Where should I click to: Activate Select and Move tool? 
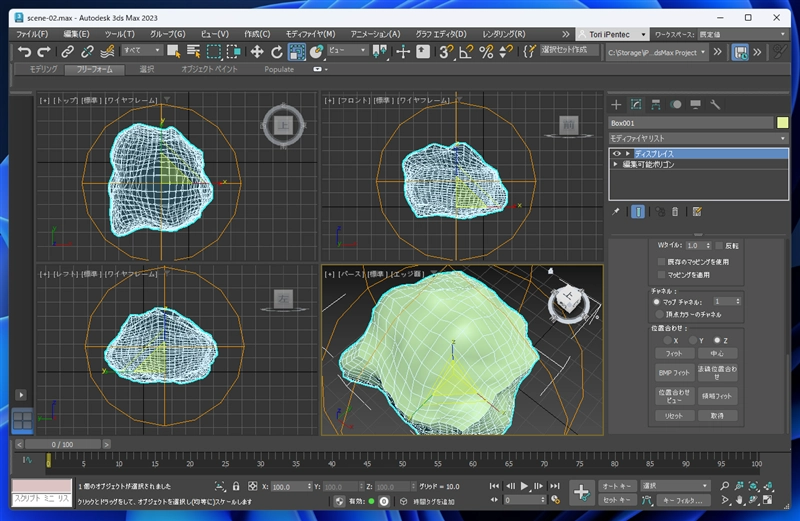[x=257, y=52]
